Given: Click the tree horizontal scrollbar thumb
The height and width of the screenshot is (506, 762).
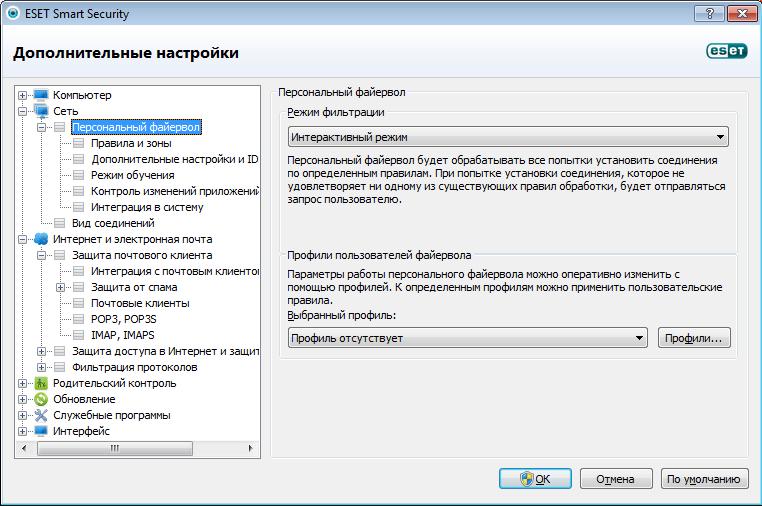Looking at the screenshot, I should coord(115,448).
